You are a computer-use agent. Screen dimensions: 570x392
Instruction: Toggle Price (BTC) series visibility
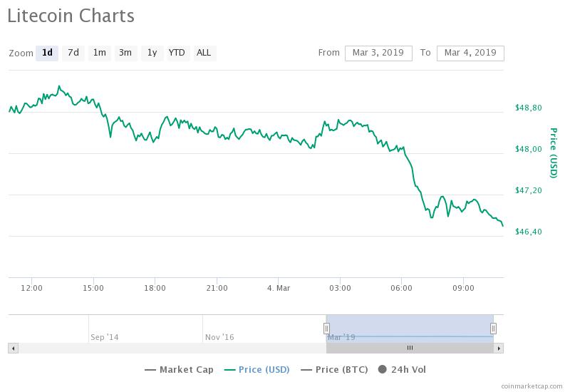click(x=333, y=369)
